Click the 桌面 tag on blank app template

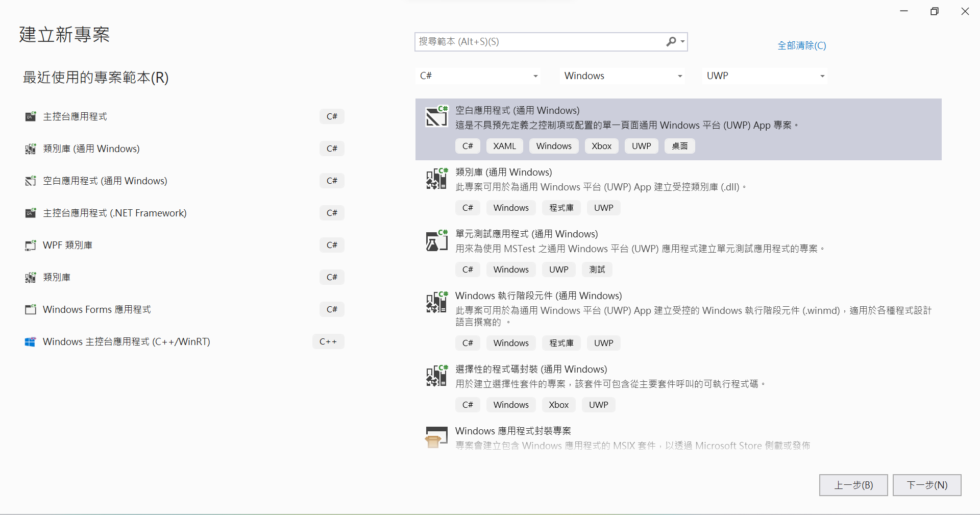pyautogui.click(x=679, y=146)
